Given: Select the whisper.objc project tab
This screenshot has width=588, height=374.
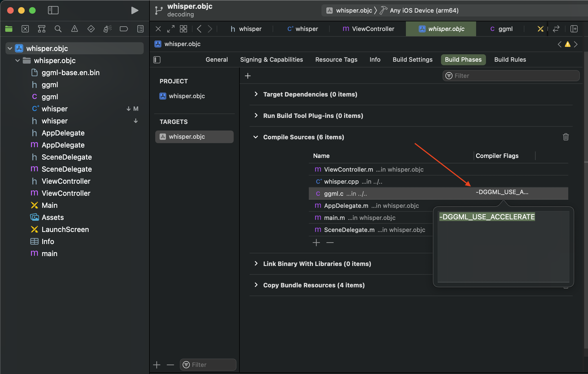Looking at the screenshot, I should click(x=441, y=29).
